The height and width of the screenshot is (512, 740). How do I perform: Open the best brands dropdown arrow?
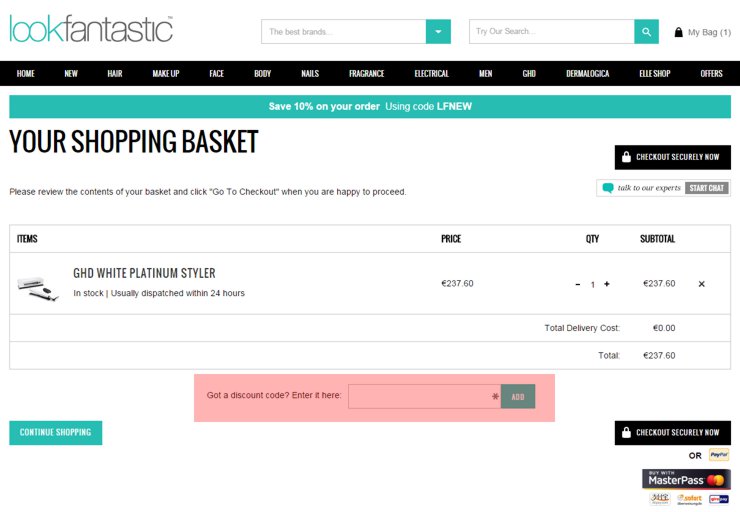tap(438, 32)
